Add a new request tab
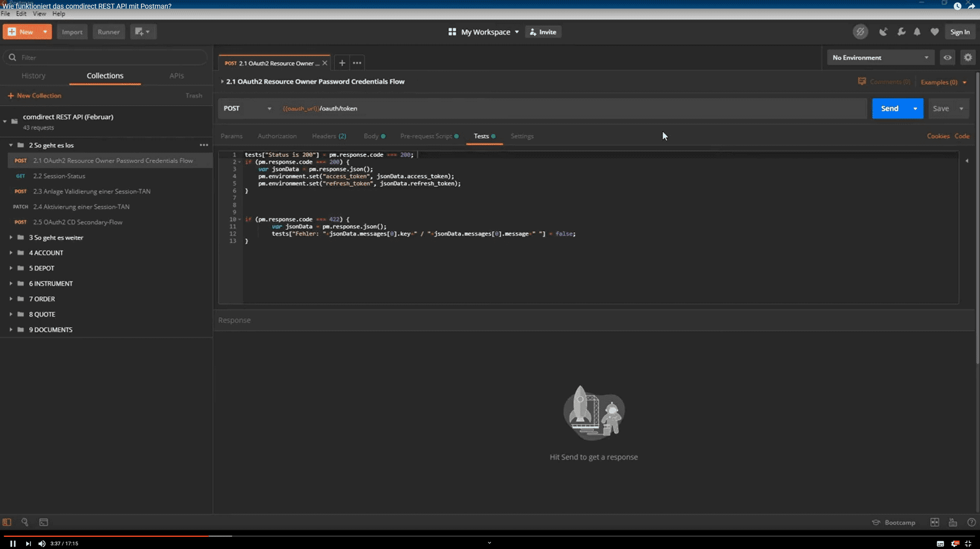This screenshot has width=980, height=549. (x=342, y=63)
